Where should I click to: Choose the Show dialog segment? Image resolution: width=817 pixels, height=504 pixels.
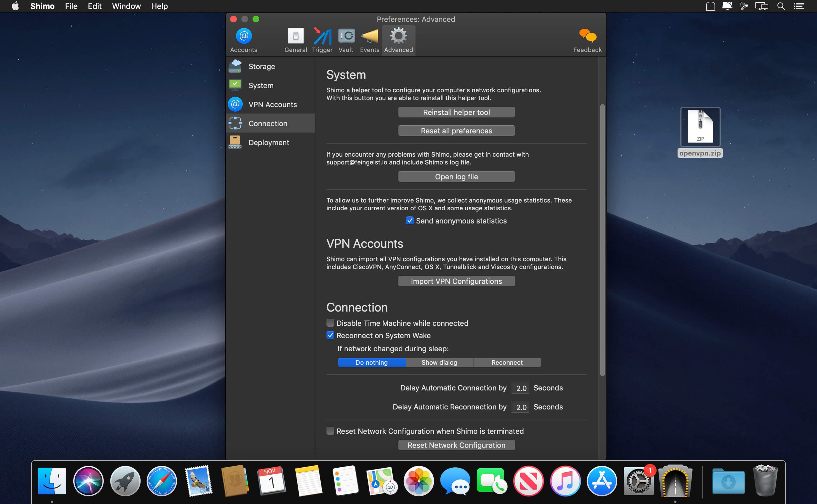(439, 362)
